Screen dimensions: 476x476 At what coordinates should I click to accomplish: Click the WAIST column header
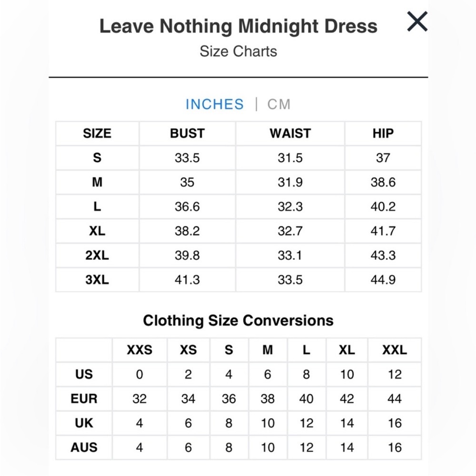pyautogui.click(x=290, y=134)
